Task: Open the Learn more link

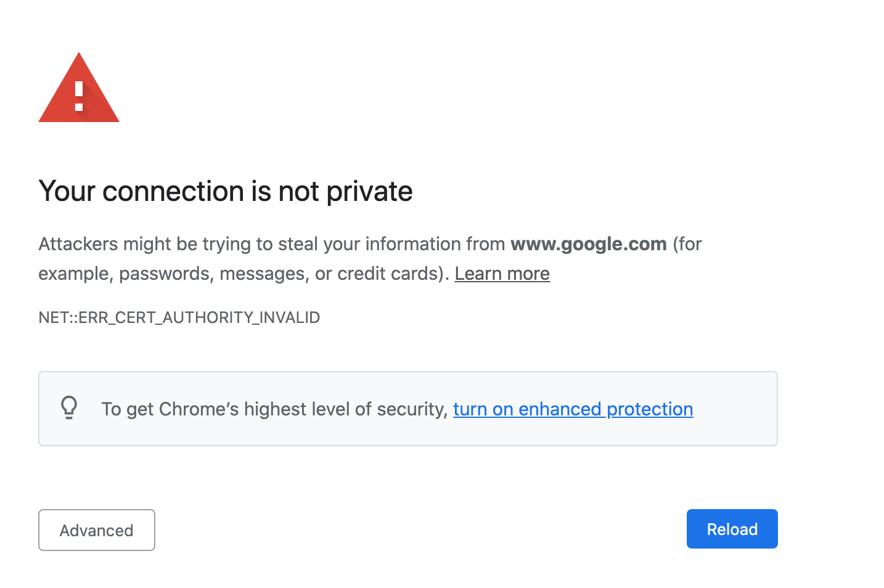Action: (x=502, y=273)
